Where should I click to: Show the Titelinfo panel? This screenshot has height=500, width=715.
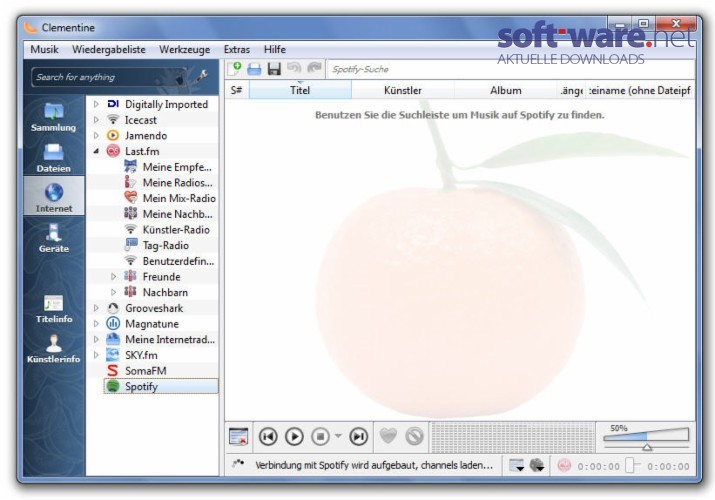tap(53, 309)
